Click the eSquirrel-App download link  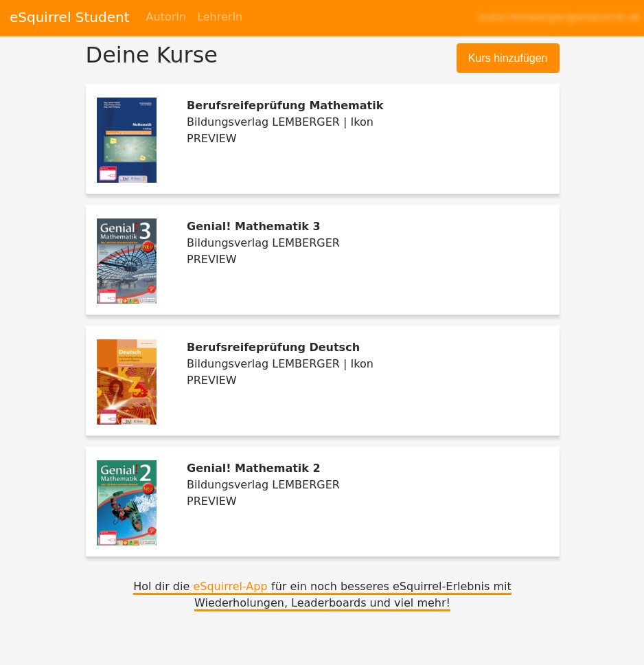pyautogui.click(x=230, y=587)
